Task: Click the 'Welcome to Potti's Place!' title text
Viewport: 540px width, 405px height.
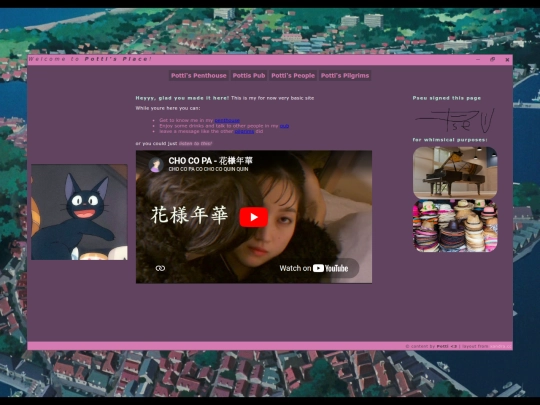Action: (x=90, y=59)
